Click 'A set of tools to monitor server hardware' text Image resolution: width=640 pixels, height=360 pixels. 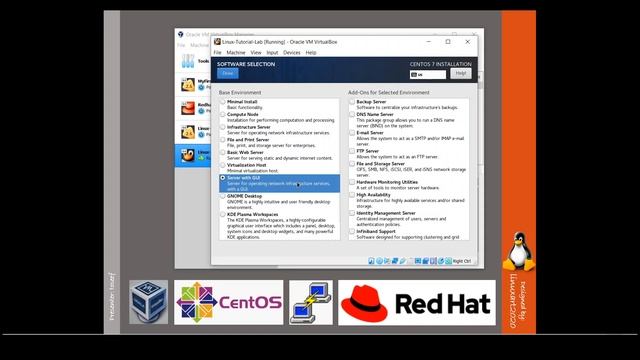point(398,188)
